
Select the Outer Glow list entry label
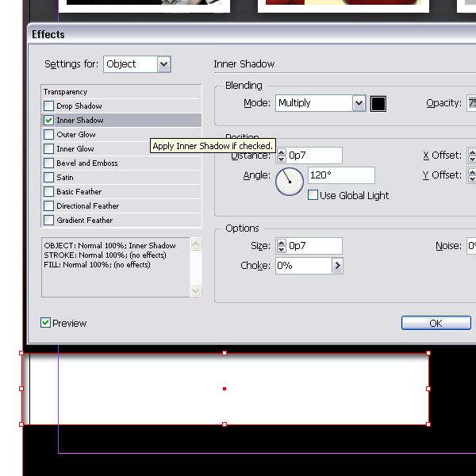(x=76, y=135)
